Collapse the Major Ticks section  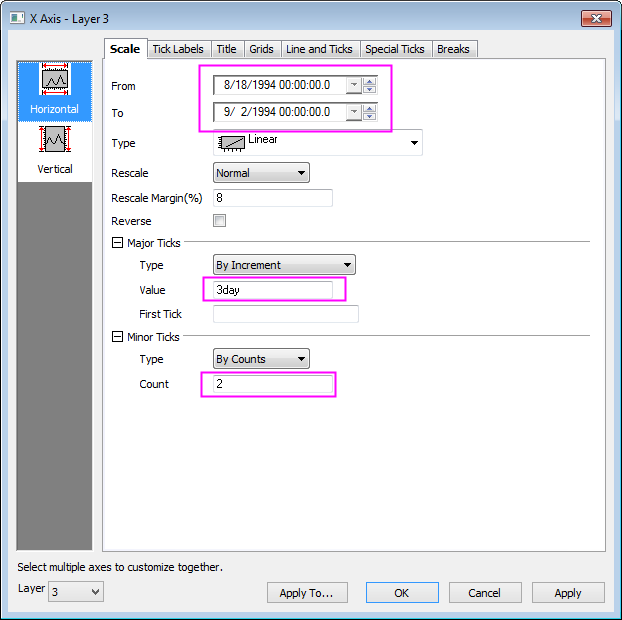point(118,243)
